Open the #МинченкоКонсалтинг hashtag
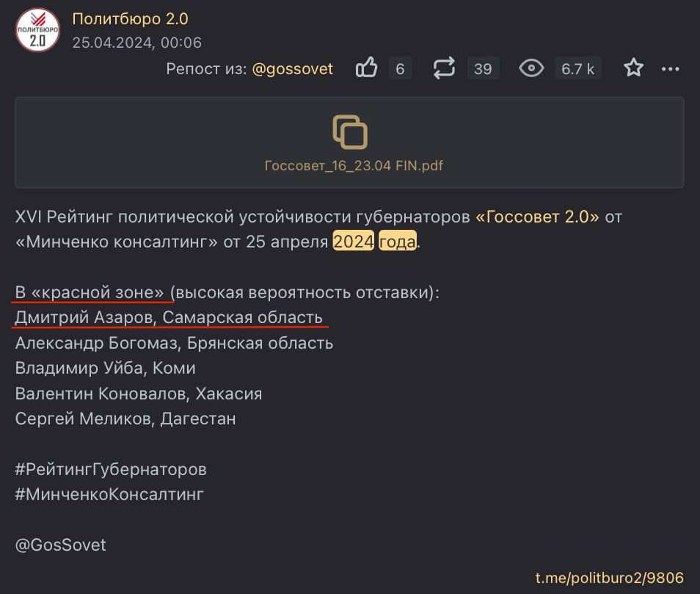This screenshot has width=700, height=594. pyautogui.click(x=109, y=494)
